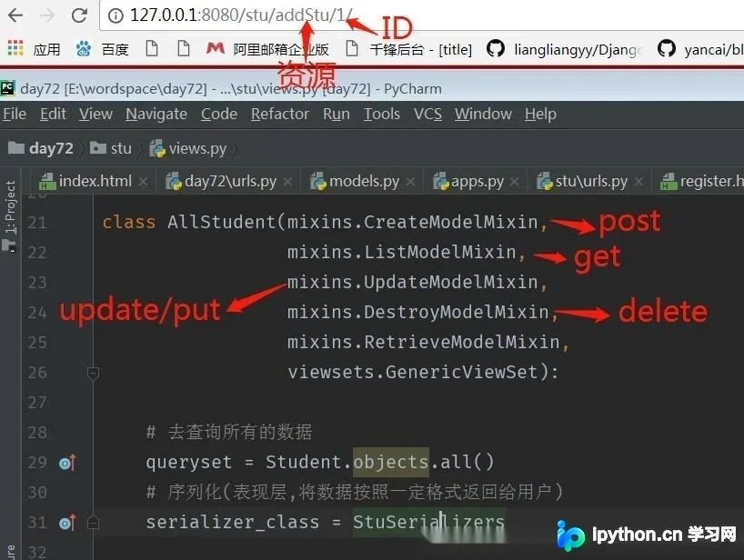
Task: Open the Code menu
Action: click(x=218, y=114)
